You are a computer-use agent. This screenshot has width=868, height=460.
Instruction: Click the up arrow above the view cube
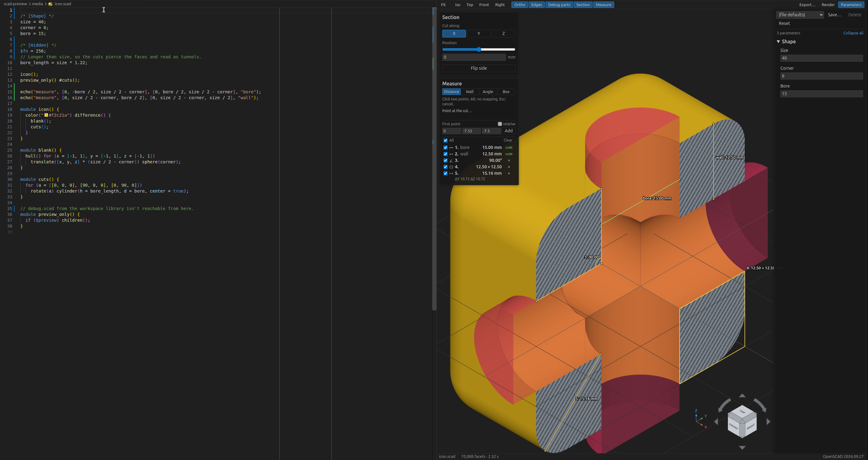point(742,395)
